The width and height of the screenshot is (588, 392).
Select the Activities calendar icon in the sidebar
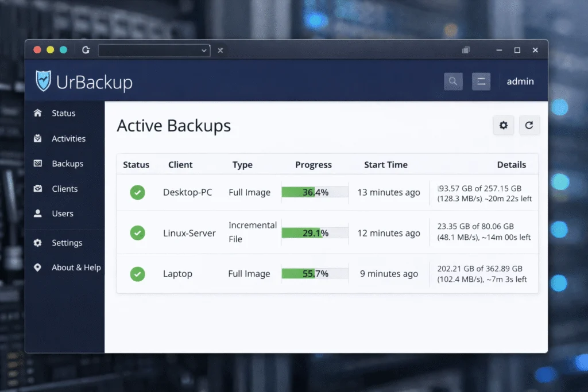click(x=38, y=138)
